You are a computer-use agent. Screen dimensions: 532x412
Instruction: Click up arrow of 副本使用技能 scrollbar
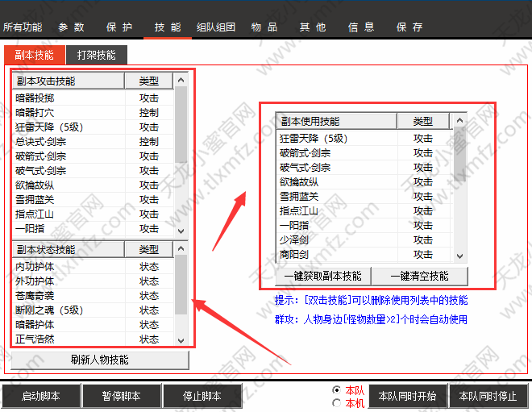coord(459,120)
